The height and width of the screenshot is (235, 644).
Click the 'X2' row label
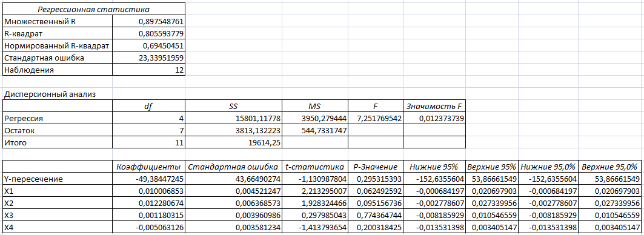click(57, 204)
